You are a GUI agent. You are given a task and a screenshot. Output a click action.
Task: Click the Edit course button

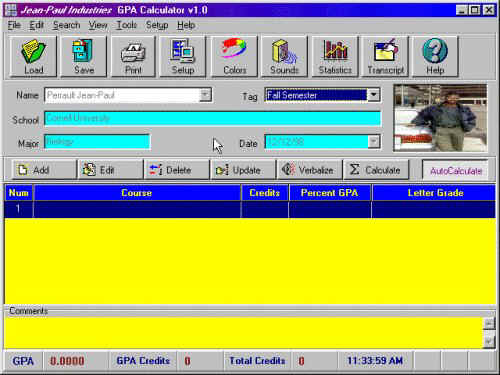pos(111,170)
